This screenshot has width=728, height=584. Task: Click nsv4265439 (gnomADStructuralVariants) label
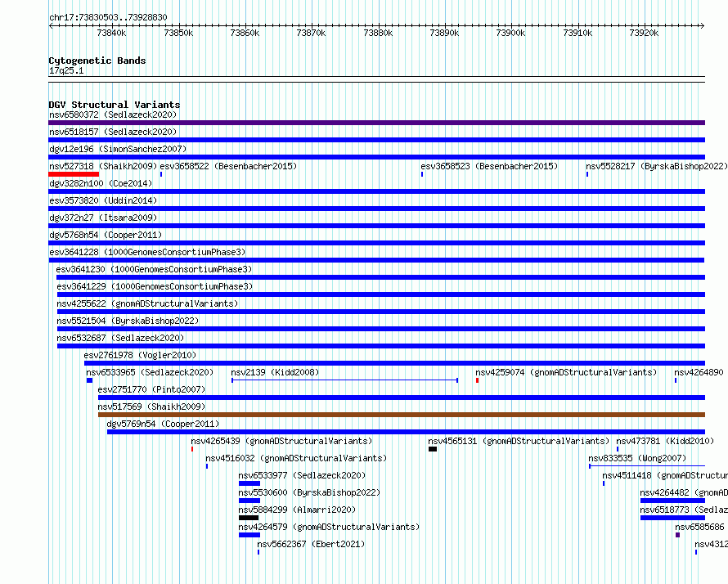tap(281, 441)
